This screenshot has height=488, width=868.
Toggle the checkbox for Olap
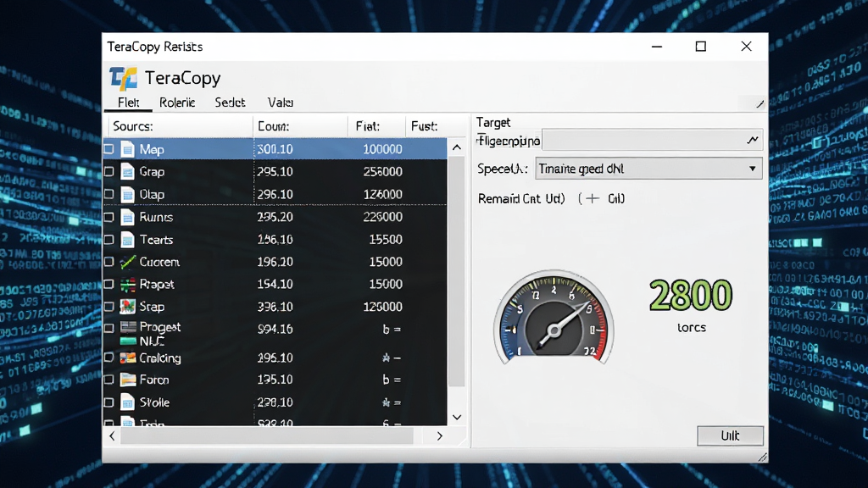(x=109, y=194)
